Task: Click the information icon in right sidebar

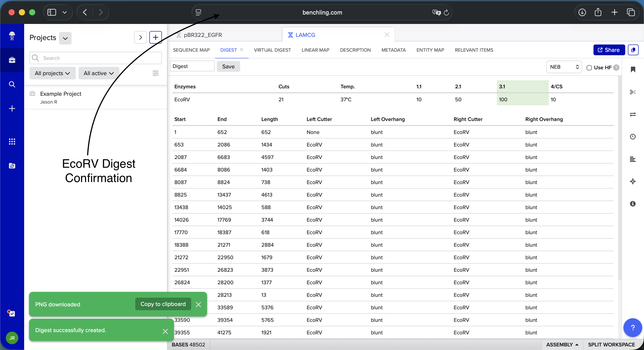Action: pyautogui.click(x=633, y=204)
